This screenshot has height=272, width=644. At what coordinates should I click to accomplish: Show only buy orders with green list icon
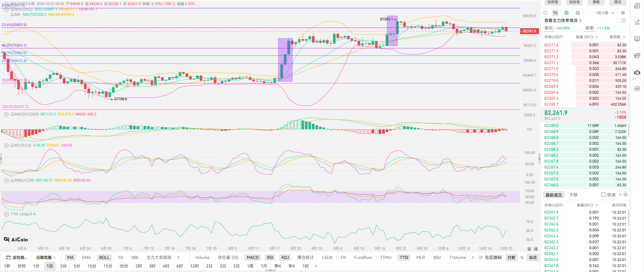point(567,13)
